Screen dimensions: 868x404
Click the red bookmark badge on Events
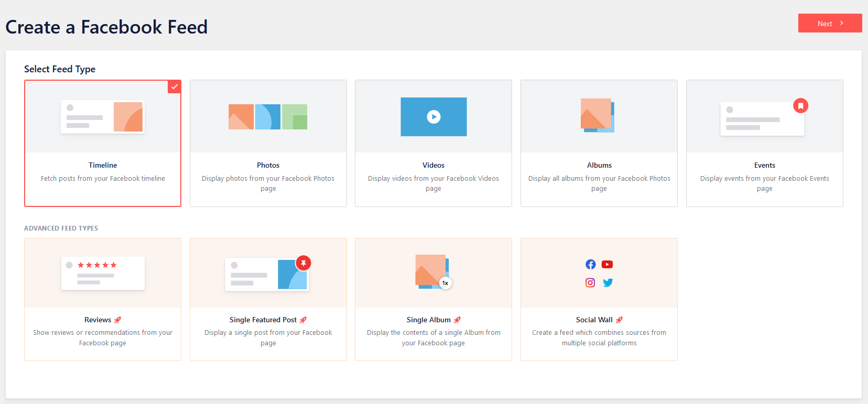click(800, 106)
